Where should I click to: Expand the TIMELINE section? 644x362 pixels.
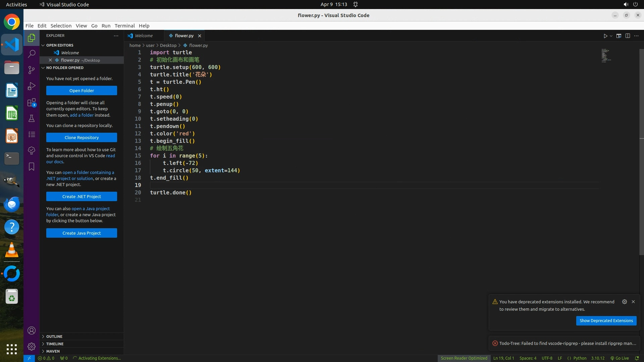(55, 344)
